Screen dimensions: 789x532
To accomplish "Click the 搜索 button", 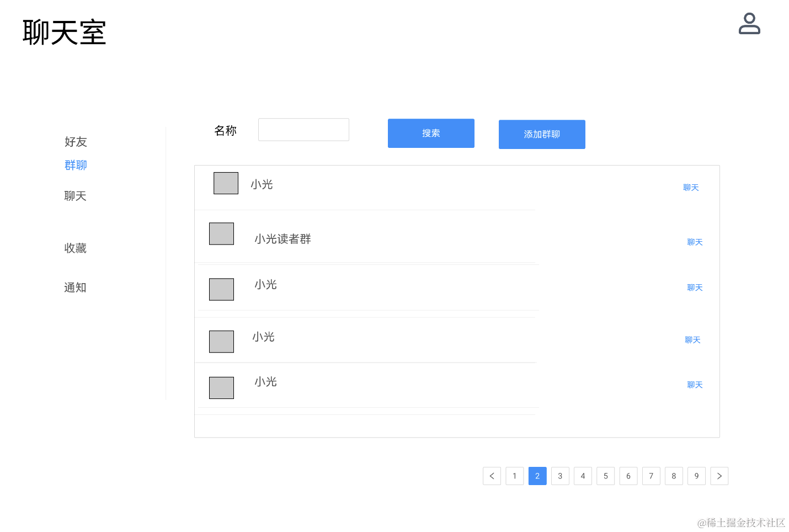I will tap(431, 133).
